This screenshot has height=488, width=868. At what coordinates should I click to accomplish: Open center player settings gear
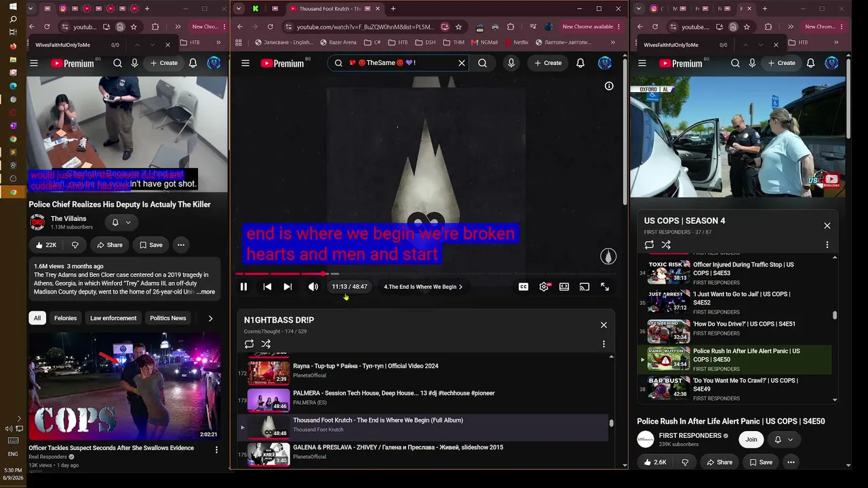(x=544, y=287)
